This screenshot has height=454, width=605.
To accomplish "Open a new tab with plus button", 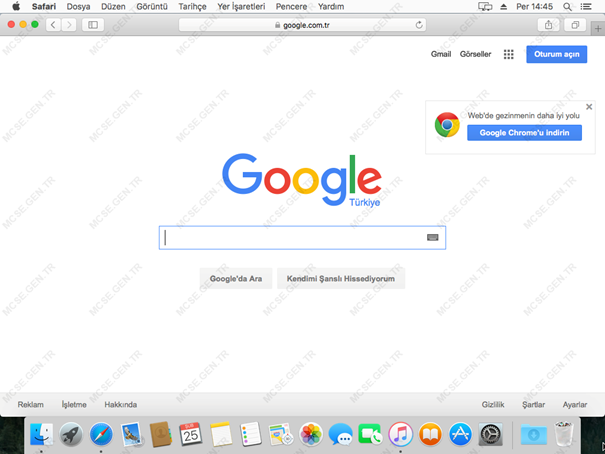I will [598, 29].
